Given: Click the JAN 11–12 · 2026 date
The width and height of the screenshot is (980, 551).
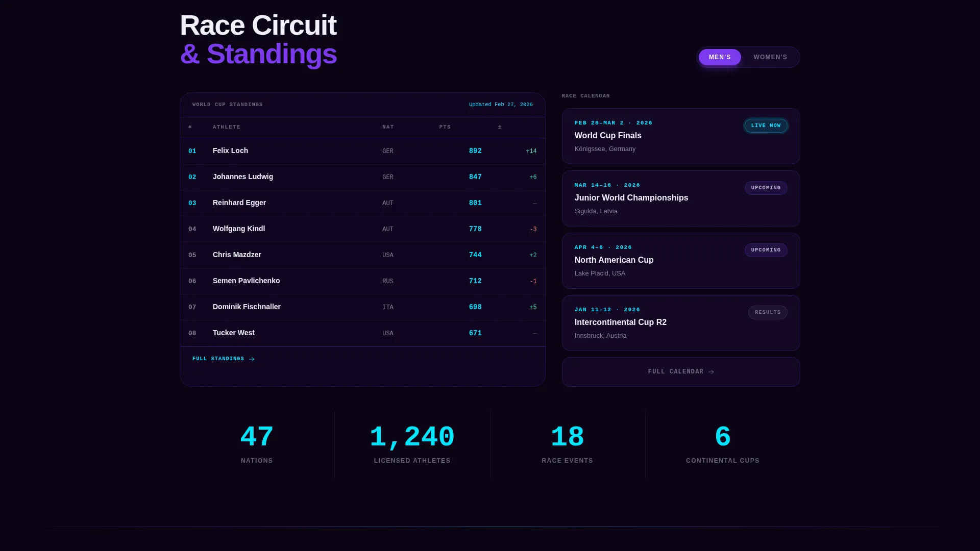Looking at the screenshot, I should pos(607,310).
